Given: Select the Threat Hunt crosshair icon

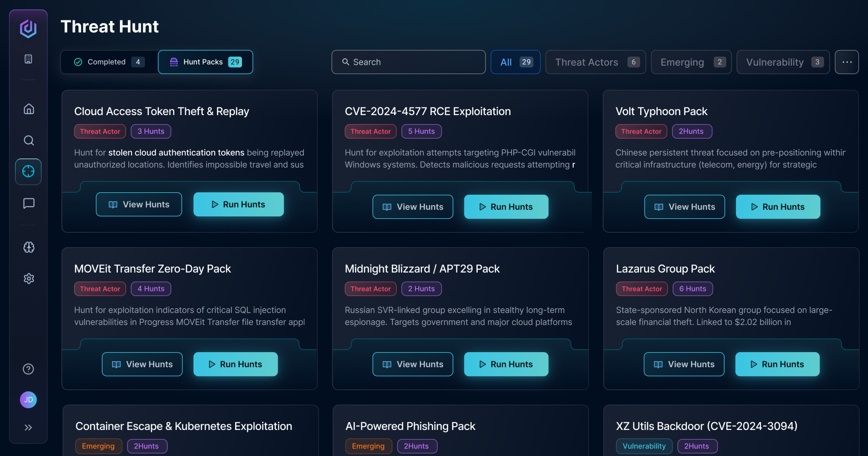Looking at the screenshot, I should 28,172.
